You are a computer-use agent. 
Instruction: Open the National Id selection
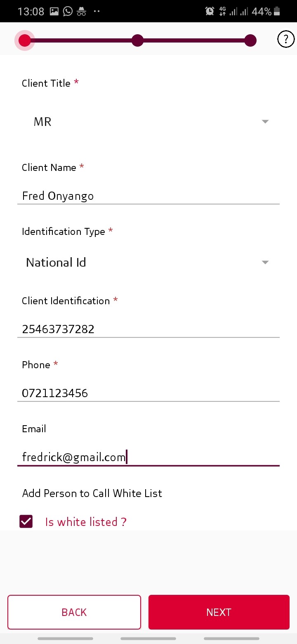coord(56,263)
